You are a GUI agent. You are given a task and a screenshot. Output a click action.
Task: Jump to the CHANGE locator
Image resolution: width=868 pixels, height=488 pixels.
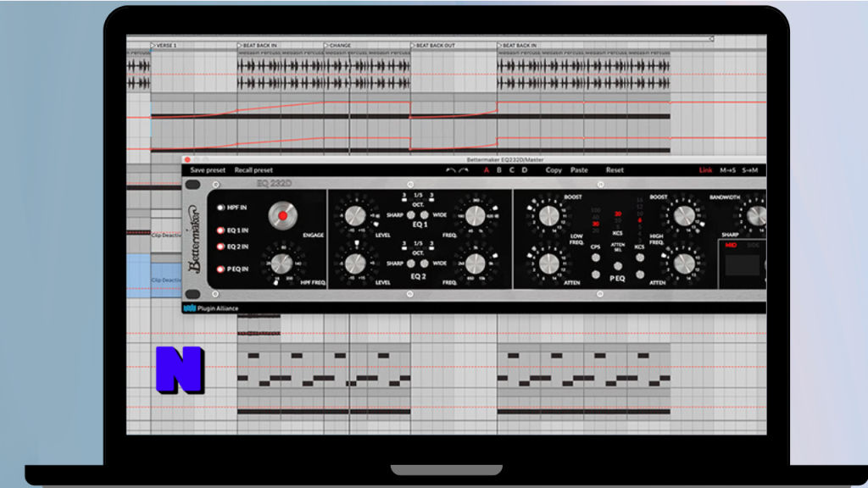(x=337, y=46)
